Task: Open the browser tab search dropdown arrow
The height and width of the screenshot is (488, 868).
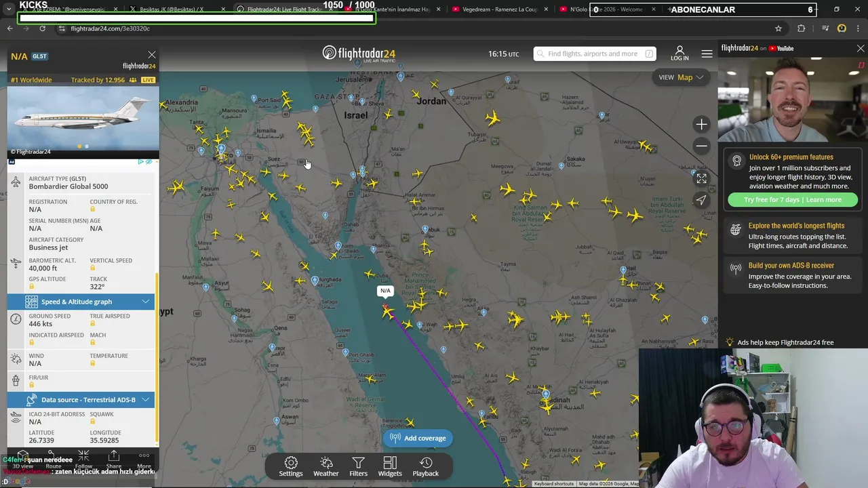Action: pos(9,9)
